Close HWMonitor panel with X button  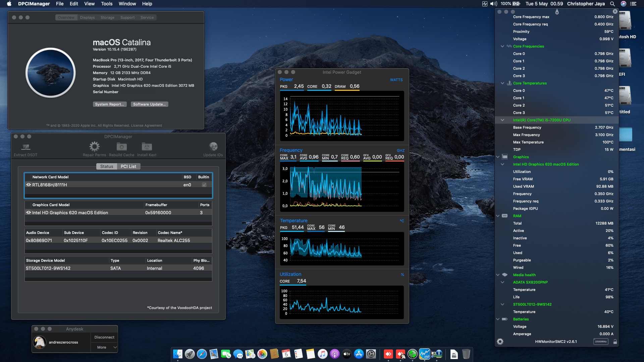pyautogui.click(x=615, y=11)
